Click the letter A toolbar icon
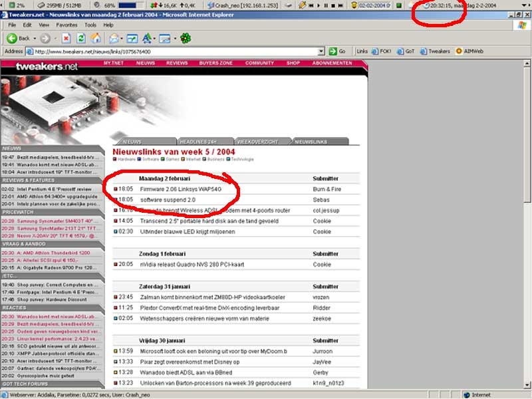The image size is (532, 399). coord(147,39)
